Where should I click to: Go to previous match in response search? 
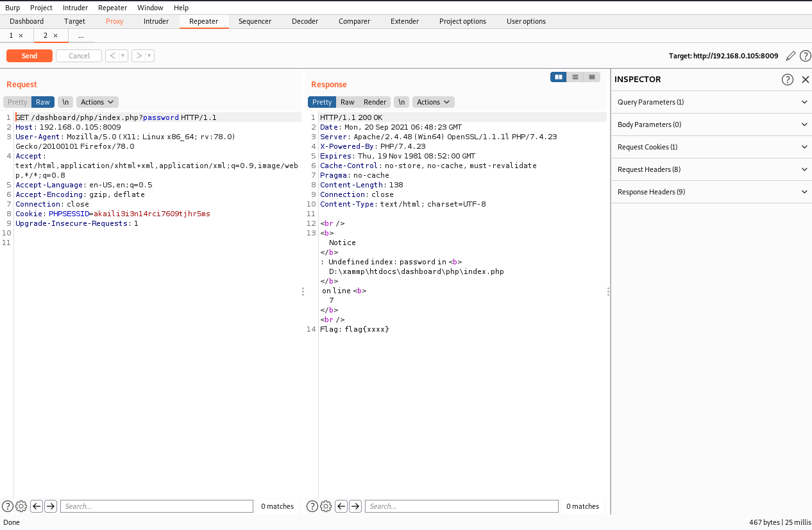click(341, 506)
